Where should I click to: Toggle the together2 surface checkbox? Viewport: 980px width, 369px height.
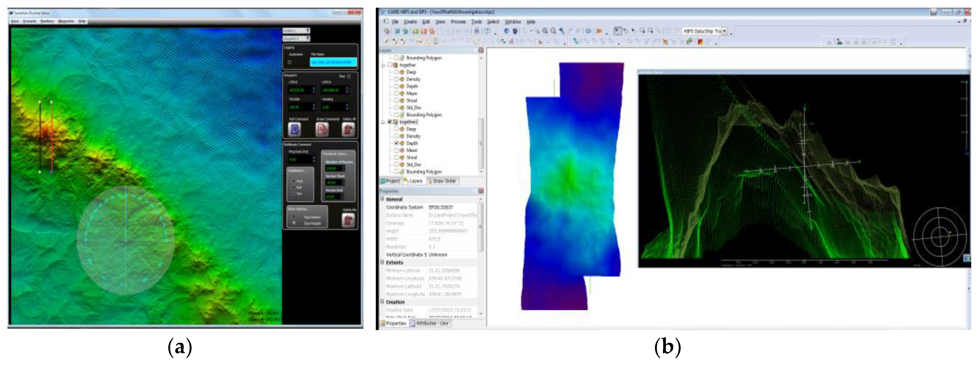(x=390, y=122)
